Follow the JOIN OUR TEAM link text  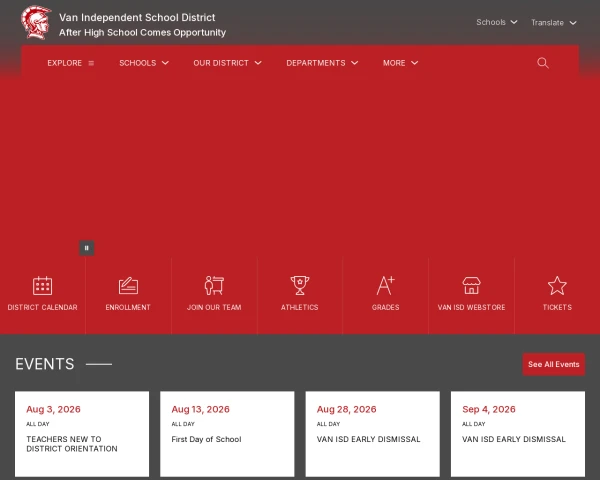214,307
